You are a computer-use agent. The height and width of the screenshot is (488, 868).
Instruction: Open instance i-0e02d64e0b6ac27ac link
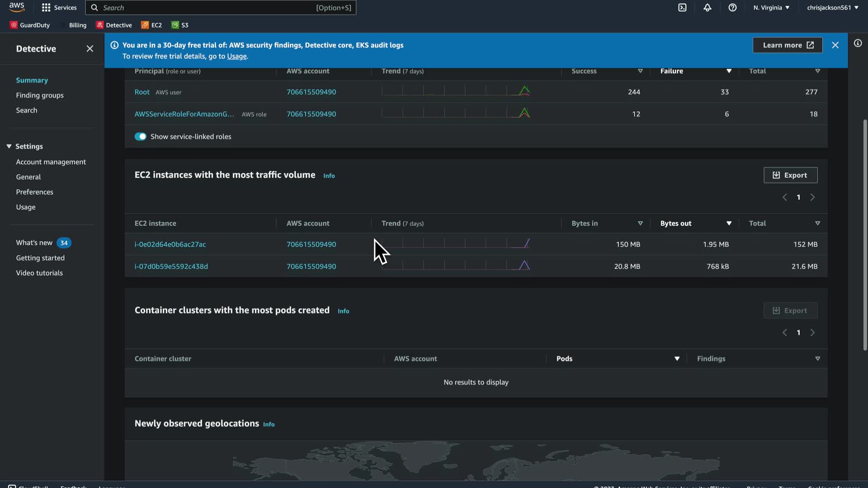click(x=170, y=244)
